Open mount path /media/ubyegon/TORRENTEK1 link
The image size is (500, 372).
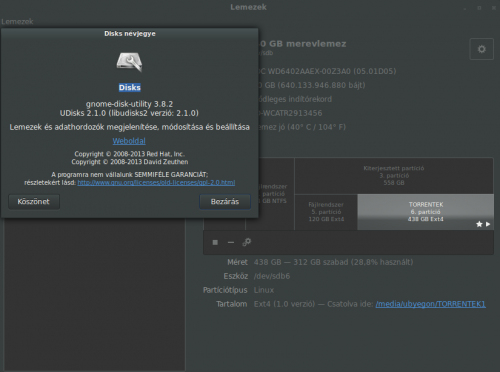coord(430,304)
